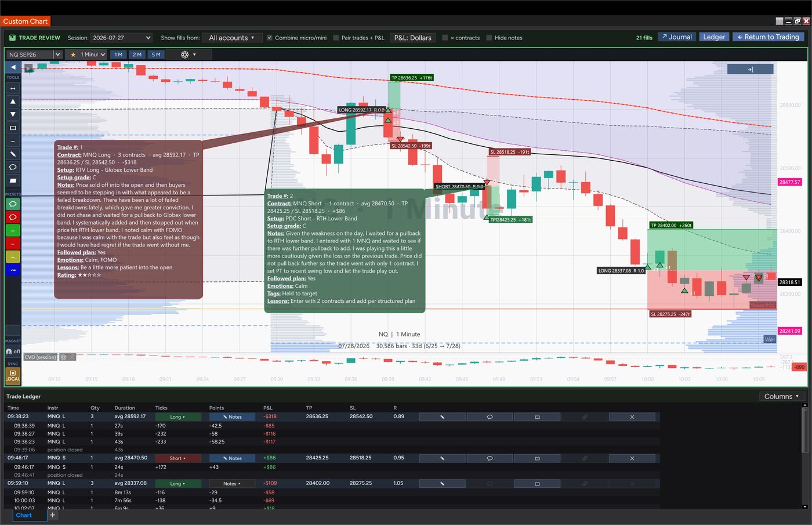Select the rectangle drawing tool
This screenshot has height=525, width=812.
pyautogui.click(x=13, y=128)
